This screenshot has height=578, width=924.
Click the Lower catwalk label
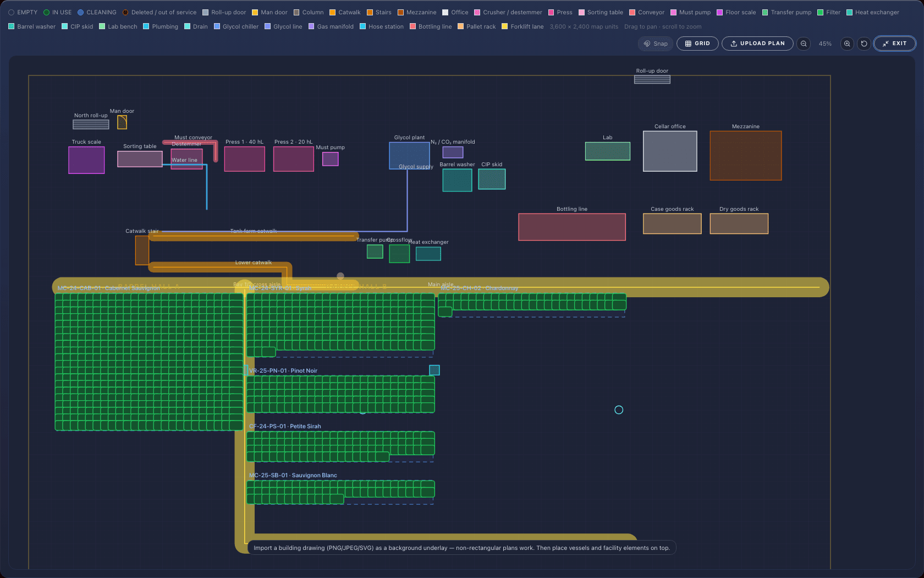[x=254, y=263]
